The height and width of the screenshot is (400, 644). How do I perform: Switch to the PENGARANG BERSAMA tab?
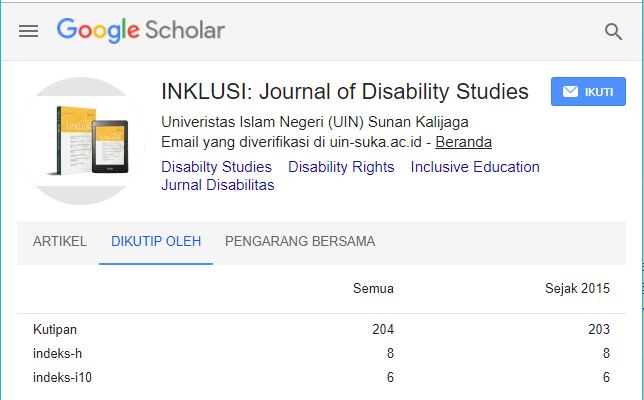[x=300, y=241]
